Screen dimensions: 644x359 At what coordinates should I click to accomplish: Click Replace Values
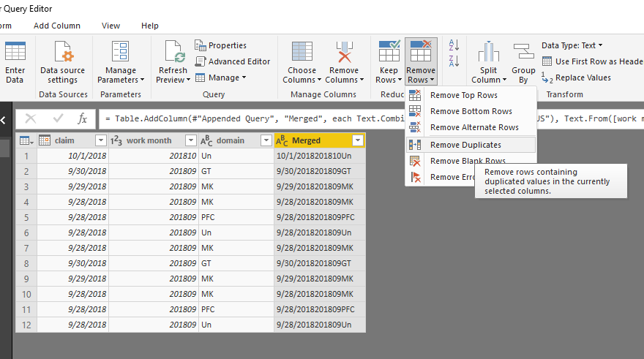(x=576, y=78)
